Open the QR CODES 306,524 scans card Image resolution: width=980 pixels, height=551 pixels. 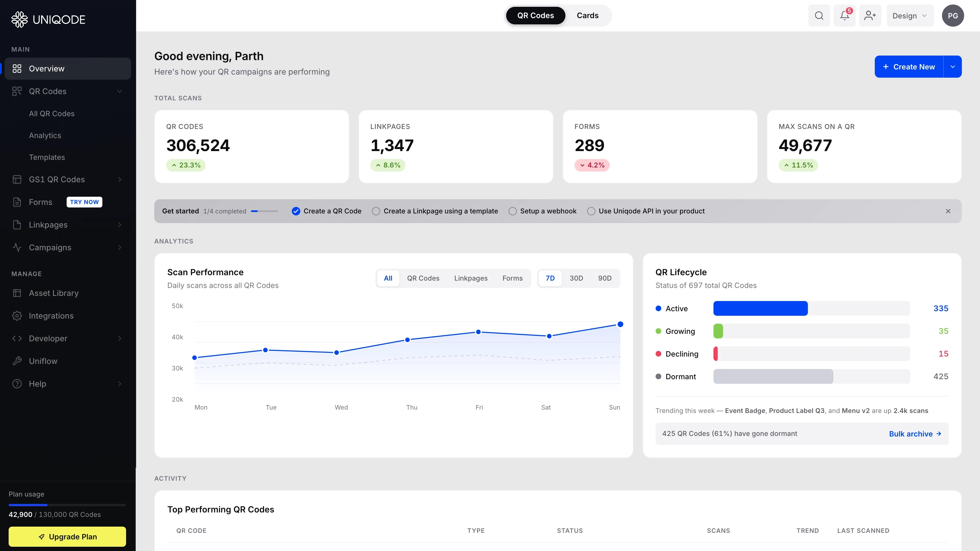point(252,147)
